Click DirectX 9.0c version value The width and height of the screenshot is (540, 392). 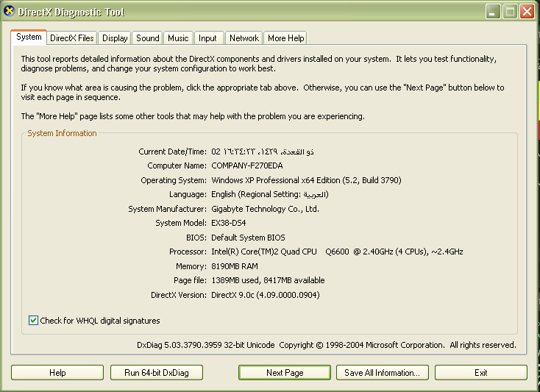pyautogui.click(x=266, y=295)
